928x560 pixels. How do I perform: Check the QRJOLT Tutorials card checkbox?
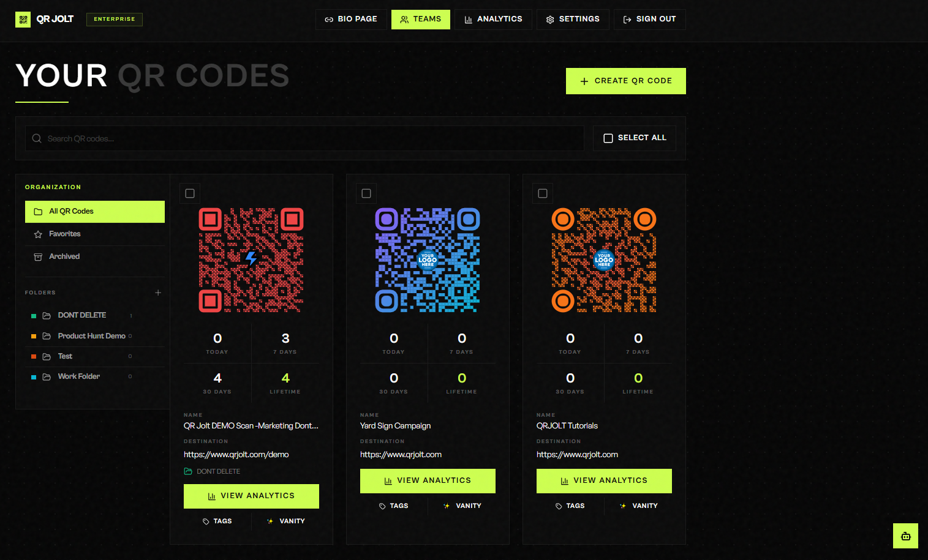pyautogui.click(x=543, y=193)
